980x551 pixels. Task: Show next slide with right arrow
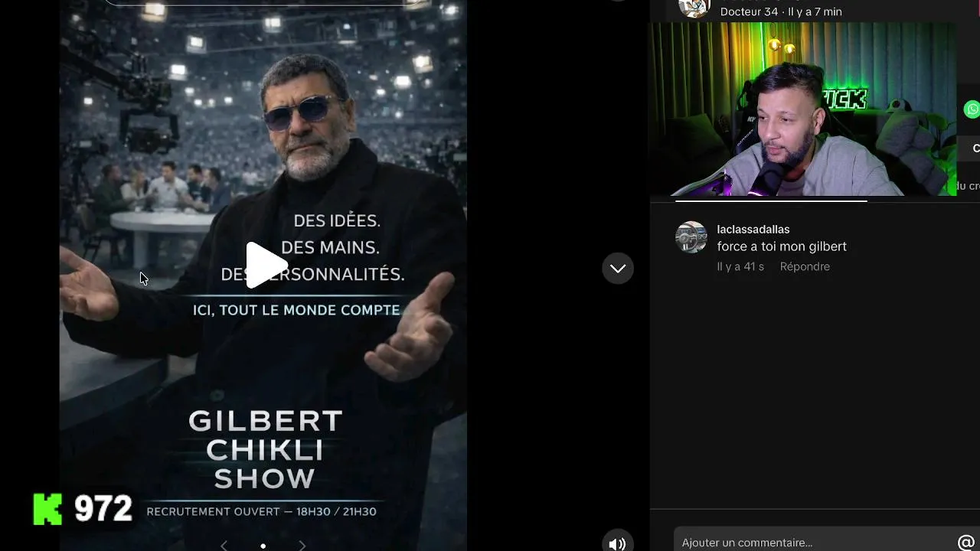click(x=302, y=546)
